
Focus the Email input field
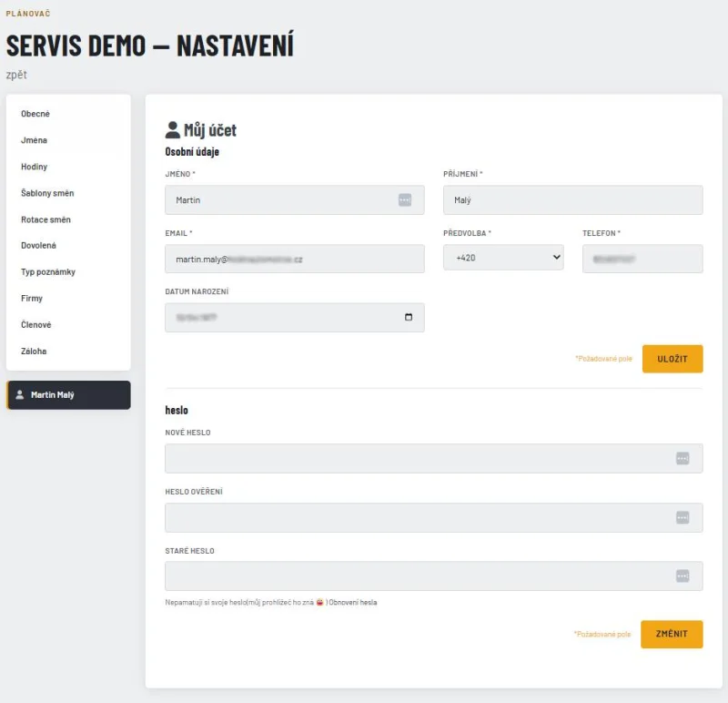(294, 259)
